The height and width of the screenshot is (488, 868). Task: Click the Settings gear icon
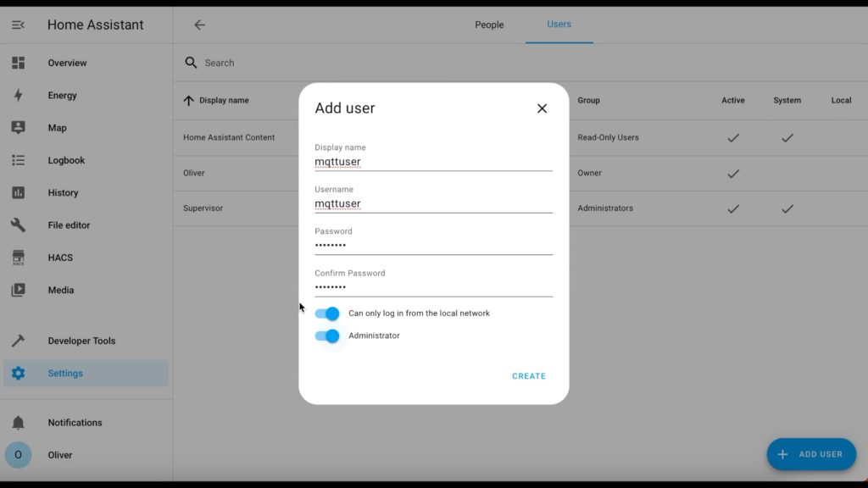click(19, 373)
